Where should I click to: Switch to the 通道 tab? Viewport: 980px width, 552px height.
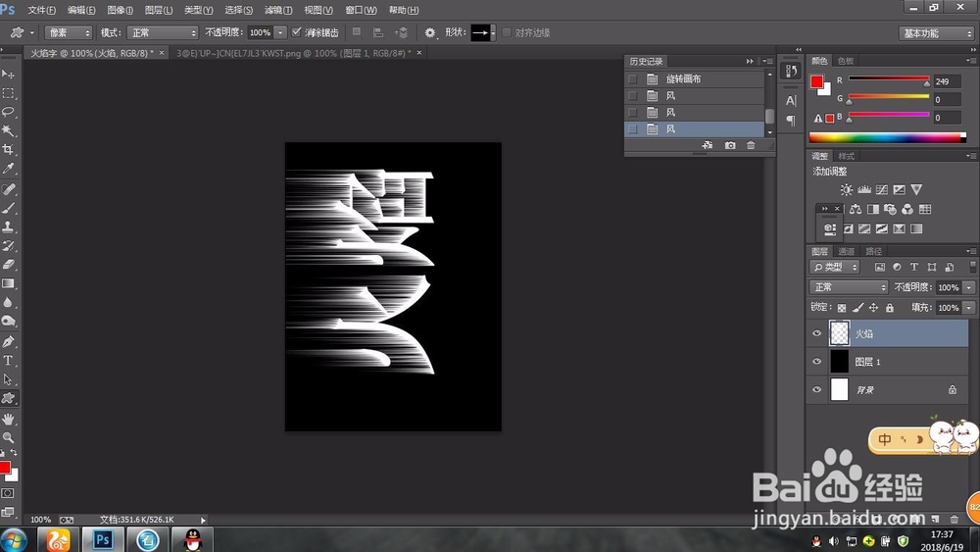(847, 251)
